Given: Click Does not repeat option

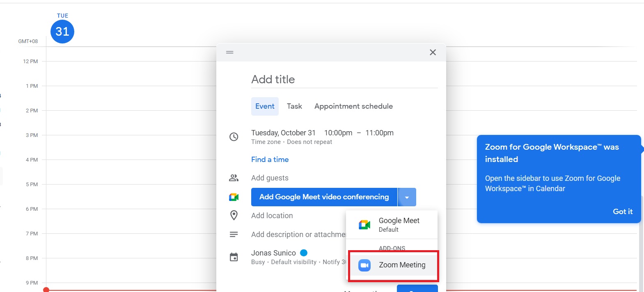Looking at the screenshot, I should click(309, 142).
